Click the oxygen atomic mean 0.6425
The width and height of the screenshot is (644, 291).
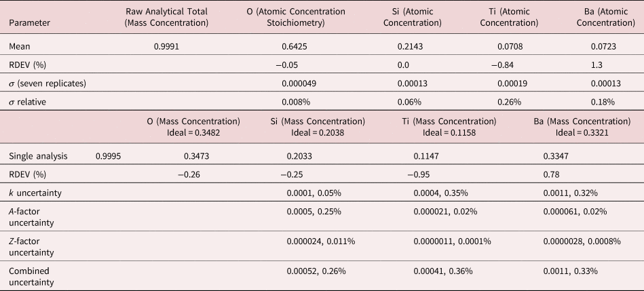pos(295,46)
